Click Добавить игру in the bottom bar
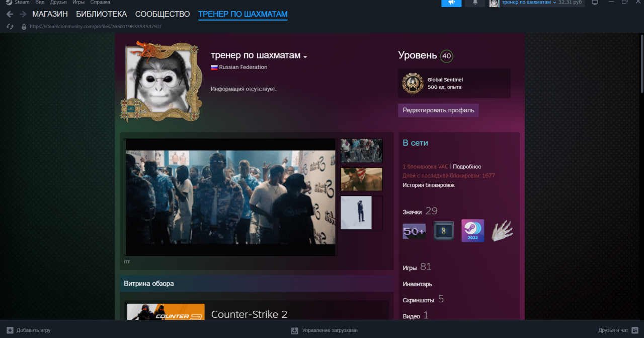The image size is (644, 338). click(34, 330)
